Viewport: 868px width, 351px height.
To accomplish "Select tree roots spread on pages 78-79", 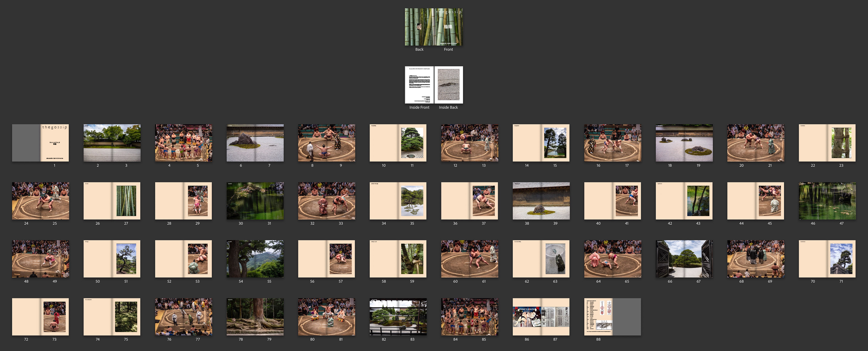I will click(255, 317).
